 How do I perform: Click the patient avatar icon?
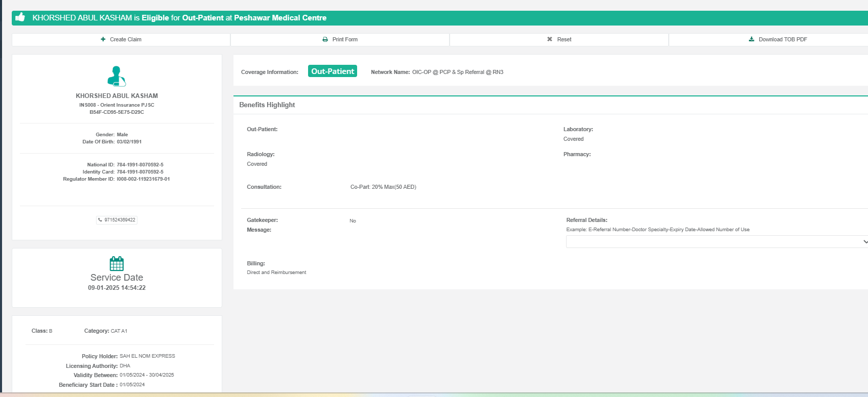(x=116, y=76)
